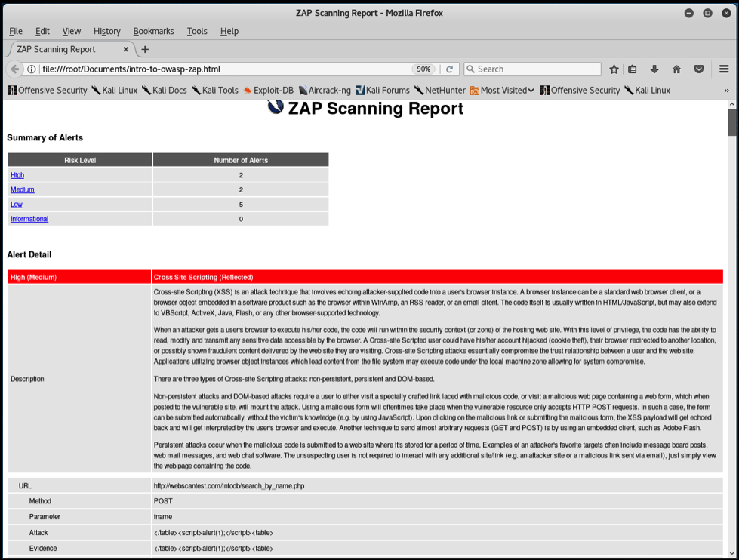Open Aircrack-ng bookmark
739x560 pixels.
point(325,90)
